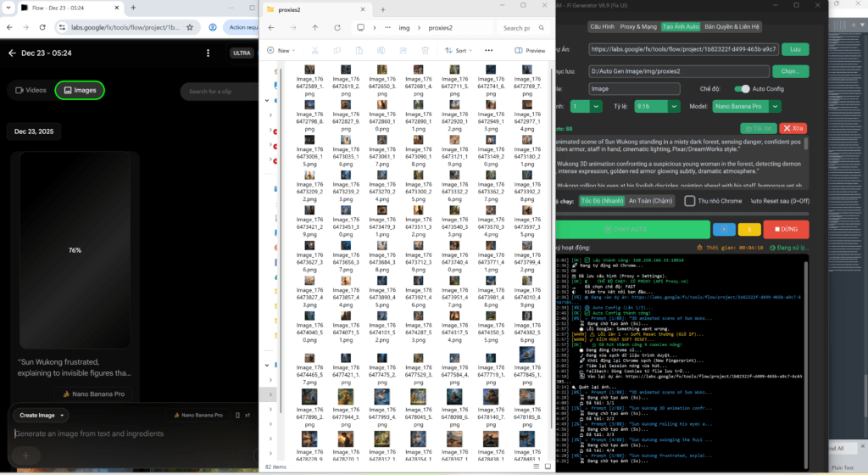Expand hidden path ellipsis in address bar
The width and height of the screenshot is (868, 475).
387,28
